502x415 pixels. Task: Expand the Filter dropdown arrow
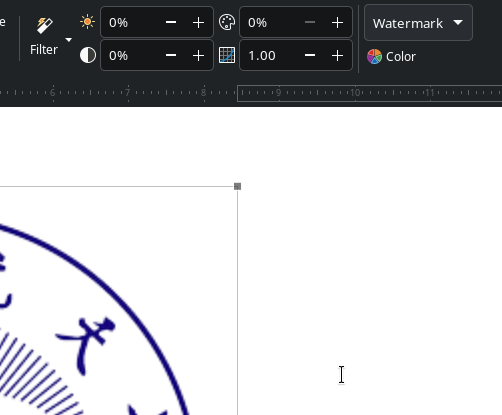pyautogui.click(x=69, y=40)
